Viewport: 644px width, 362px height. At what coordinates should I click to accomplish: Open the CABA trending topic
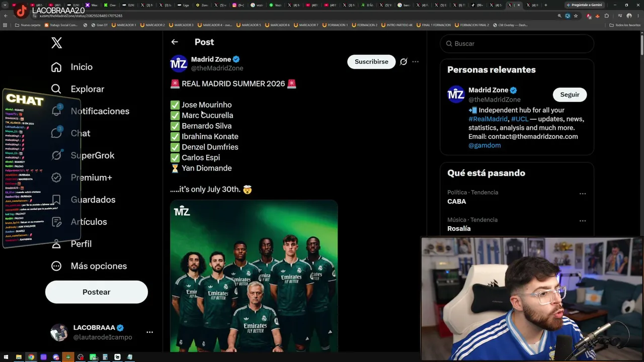(x=457, y=202)
